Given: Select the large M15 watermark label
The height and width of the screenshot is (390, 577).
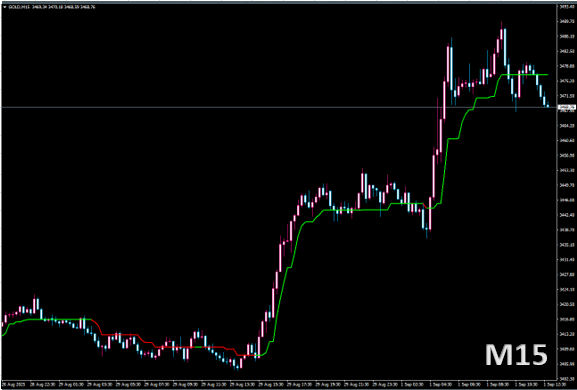Looking at the screenshot, I should pyautogui.click(x=516, y=355).
